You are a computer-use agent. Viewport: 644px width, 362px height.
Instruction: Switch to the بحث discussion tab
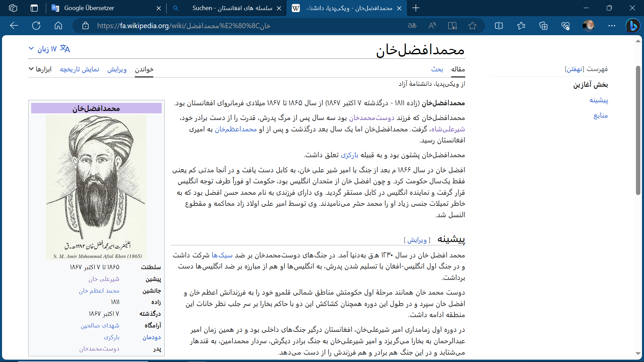pos(437,69)
